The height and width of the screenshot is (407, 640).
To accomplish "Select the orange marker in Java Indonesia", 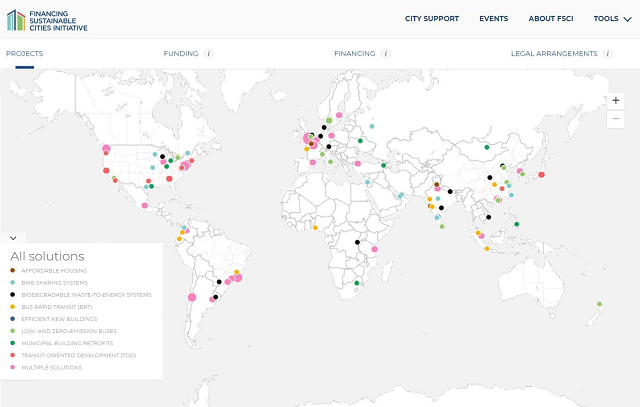I will [x=487, y=249].
